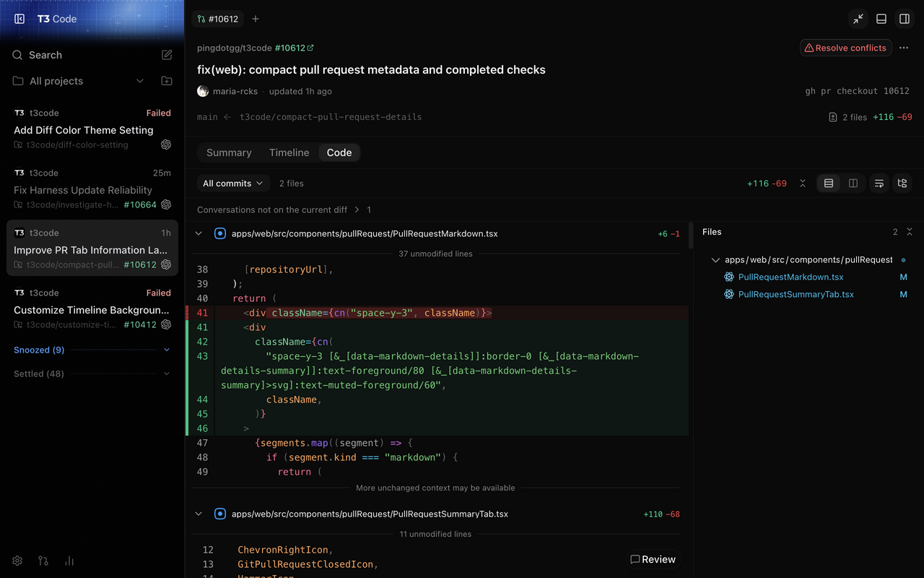Screen dimensions: 924x578
Task: Open settings gear in sidebar footer
Action: (17, 561)
